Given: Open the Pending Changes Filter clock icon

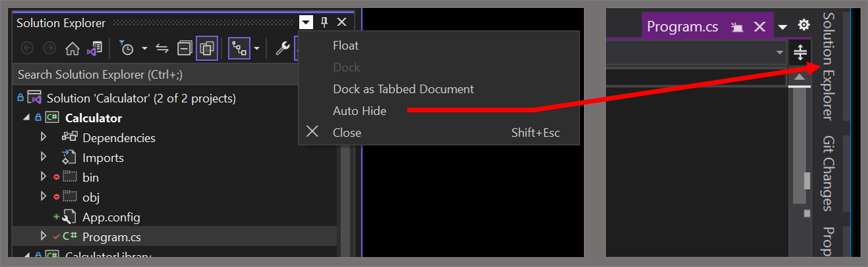Looking at the screenshot, I should point(127,48).
